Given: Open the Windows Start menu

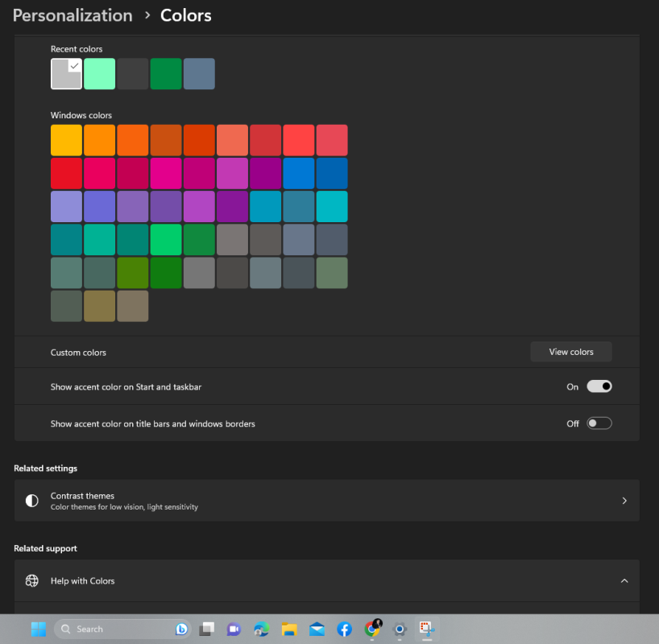Looking at the screenshot, I should coord(38,629).
